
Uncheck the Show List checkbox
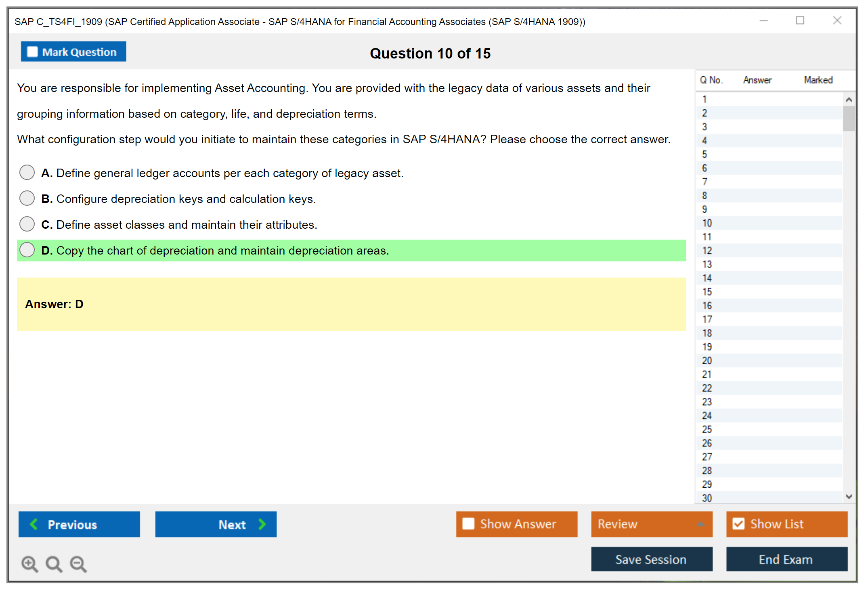pos(738,524)
